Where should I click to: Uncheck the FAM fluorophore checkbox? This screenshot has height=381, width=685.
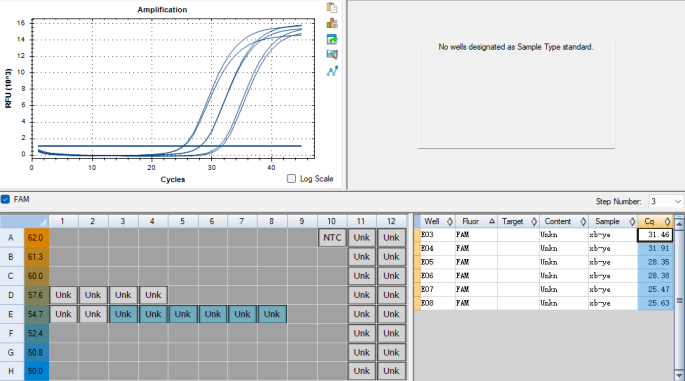point(5,199)
